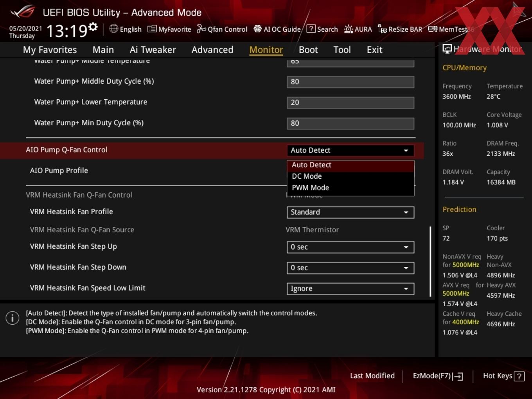Open the Hot Keys help
Screen dimensions: 532x399
[503, 376]
